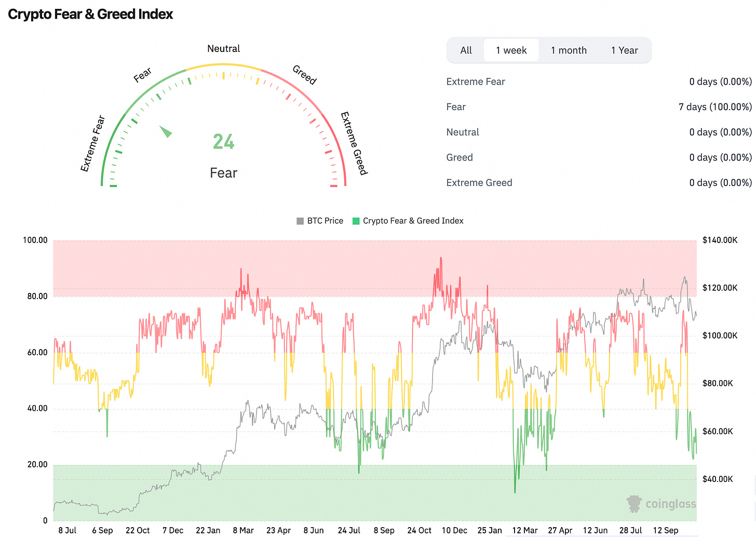This screenshot has width=756, height=537.
Task: Click the currently selected 1 week tab
Action: tap(511, 50)
